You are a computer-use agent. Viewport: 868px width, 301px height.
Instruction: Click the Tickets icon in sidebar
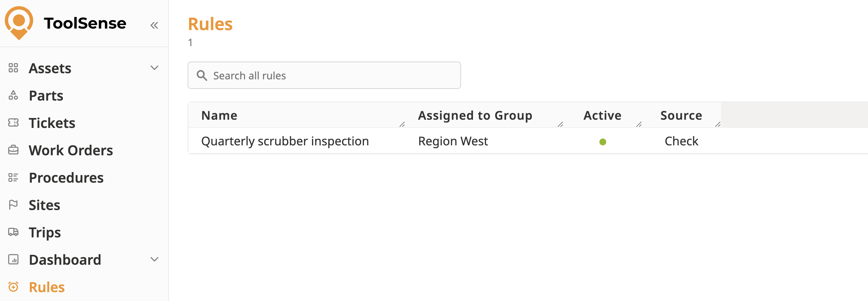pos(13,122)
